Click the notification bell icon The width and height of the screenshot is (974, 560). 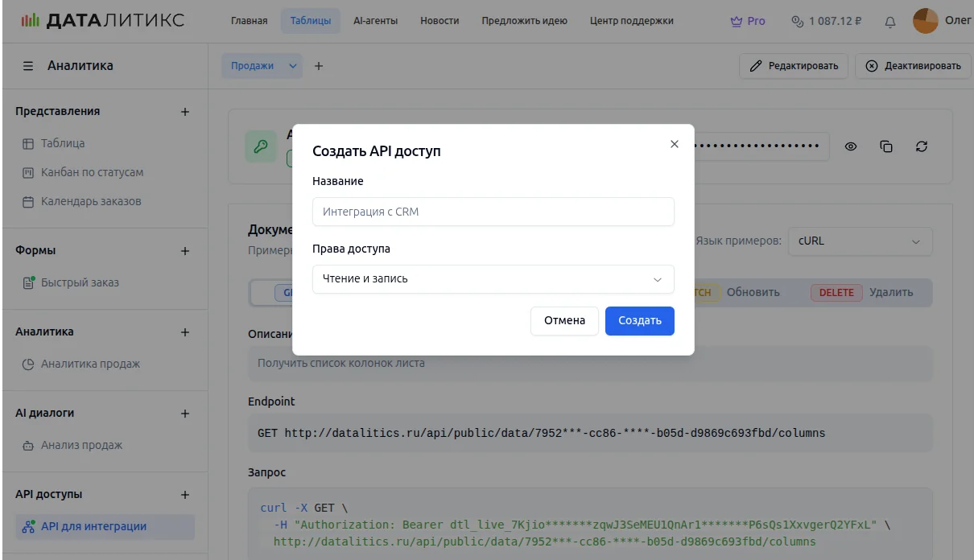point(889,22)
